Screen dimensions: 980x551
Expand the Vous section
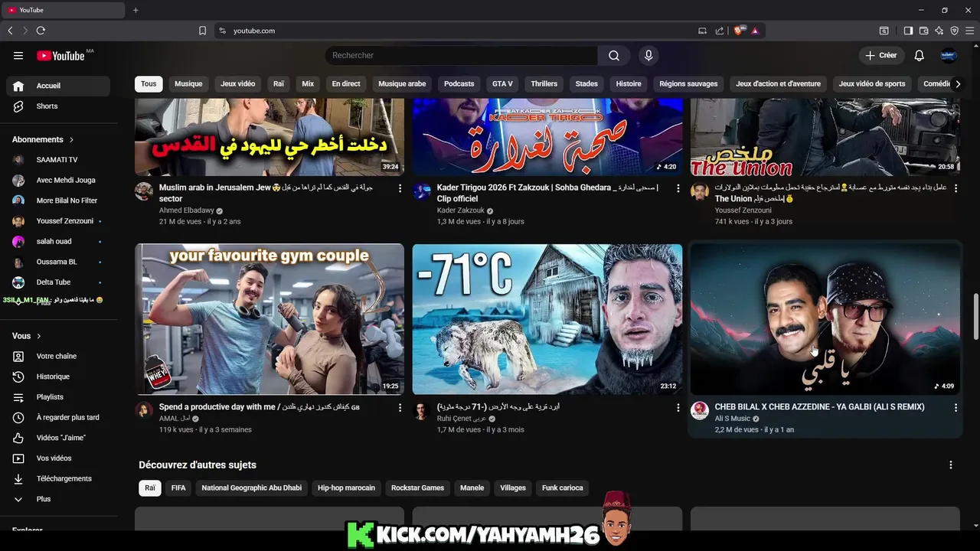pyautogui.click(x=27, y=336)
